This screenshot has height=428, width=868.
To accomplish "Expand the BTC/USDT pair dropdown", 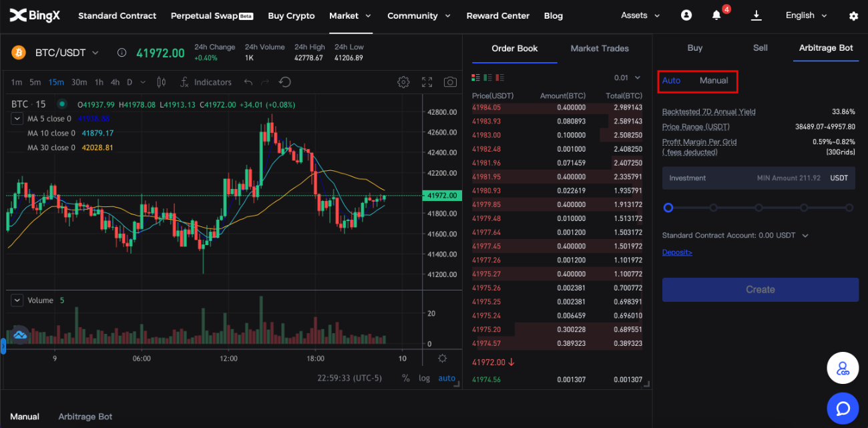I will tap(67, 53).
